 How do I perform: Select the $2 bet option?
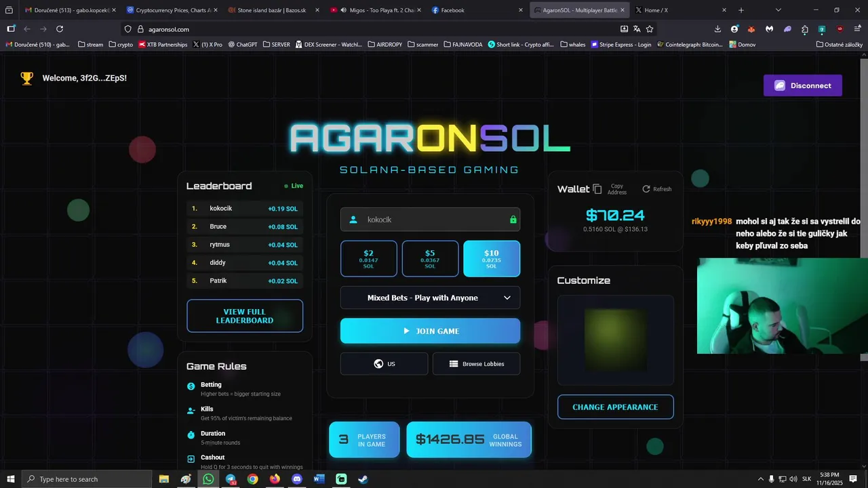click(369, 259)
